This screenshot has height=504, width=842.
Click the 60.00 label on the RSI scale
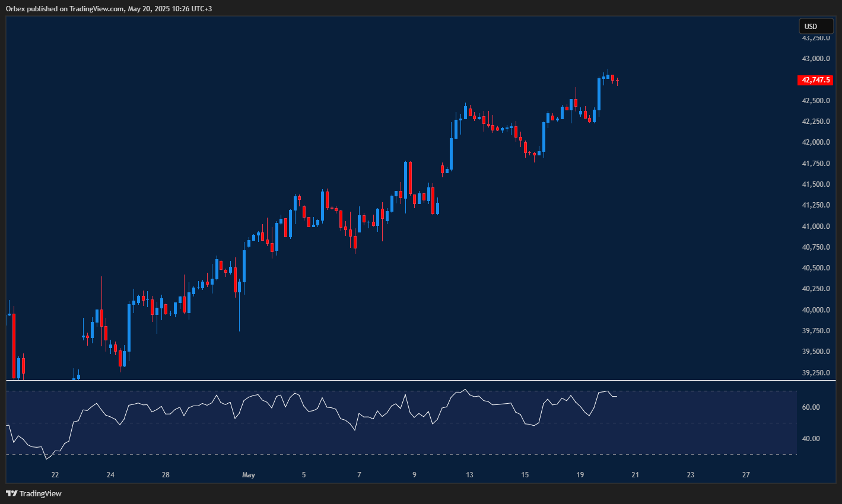click(x=811, y=407)
